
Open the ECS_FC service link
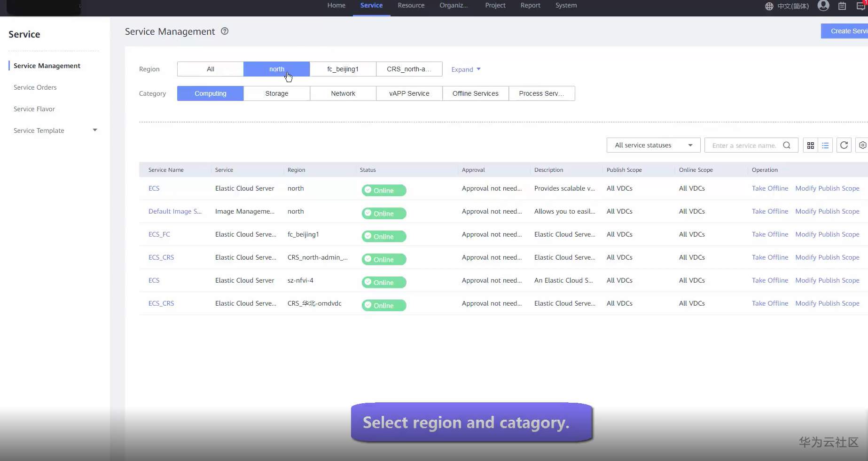(159, 234)
